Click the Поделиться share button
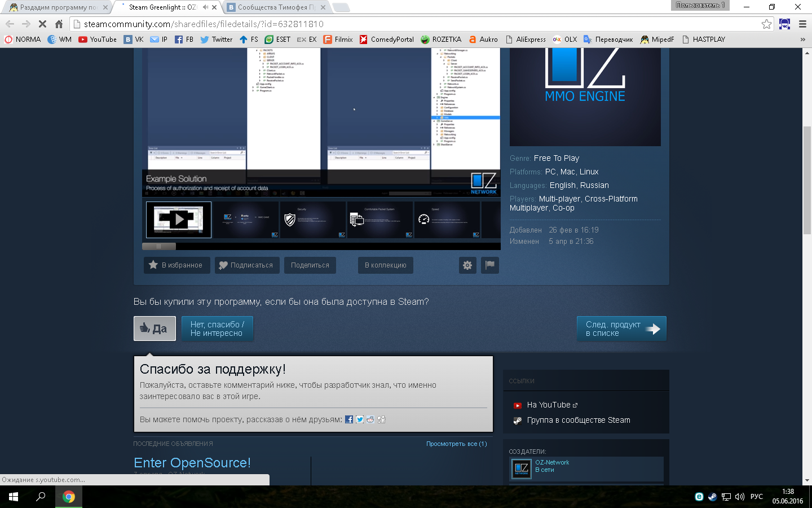The width and height of the screenshot is (812, 508). click(x=310, y=265)
